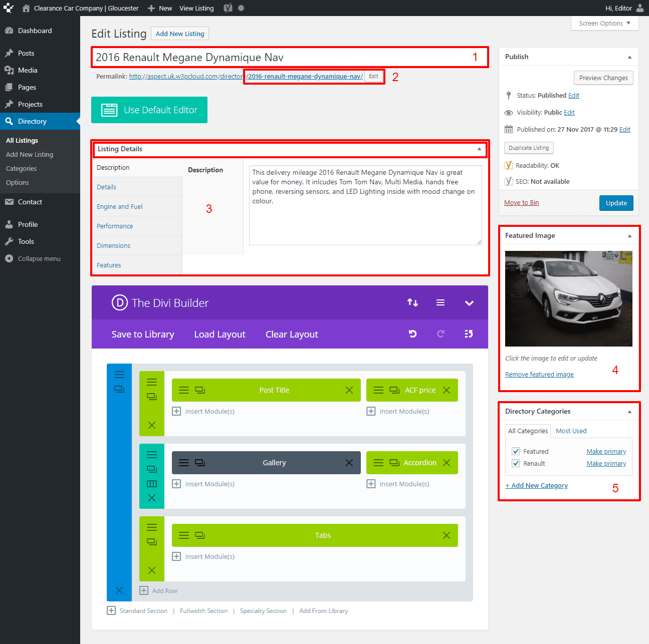Uncheck the Featured category checkbox
The height and width of the screenshot is (644, 649).
(516, 451)
